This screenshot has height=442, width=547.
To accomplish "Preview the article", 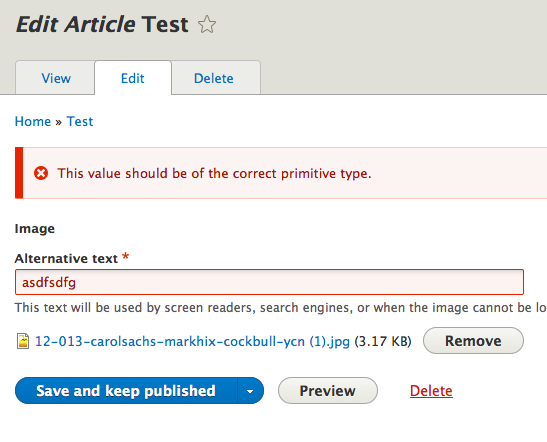I will (328, 391).
